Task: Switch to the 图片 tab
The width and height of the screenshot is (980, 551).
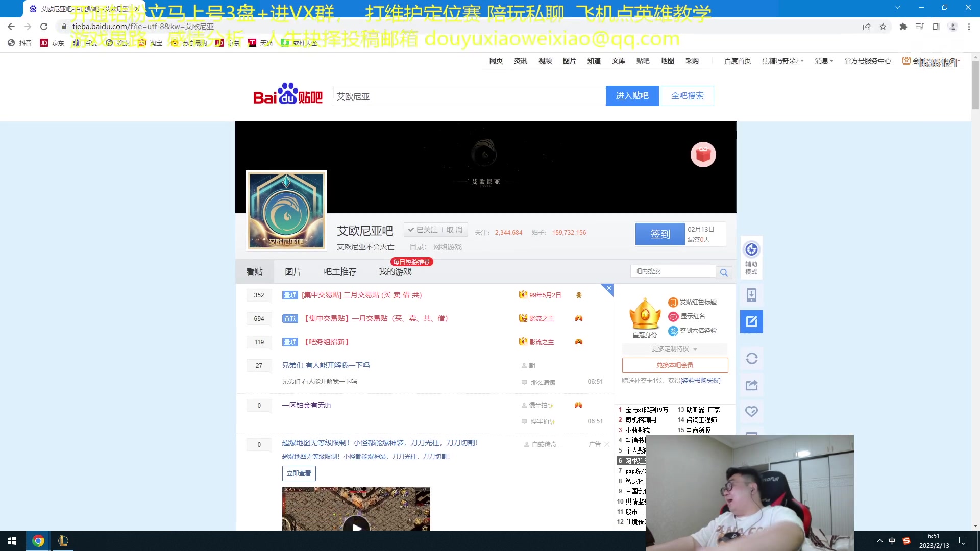Action: (x=293, y=272)
